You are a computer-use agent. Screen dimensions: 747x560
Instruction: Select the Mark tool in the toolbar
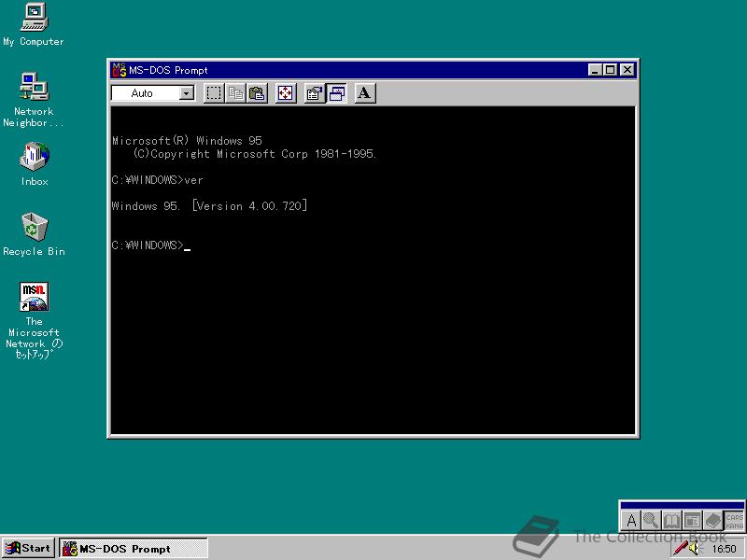point(214,92)
